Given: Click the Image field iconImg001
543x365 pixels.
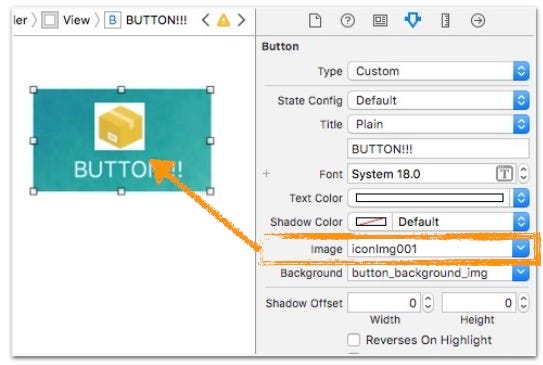Looking at the screenshot, I should [430, 249].
